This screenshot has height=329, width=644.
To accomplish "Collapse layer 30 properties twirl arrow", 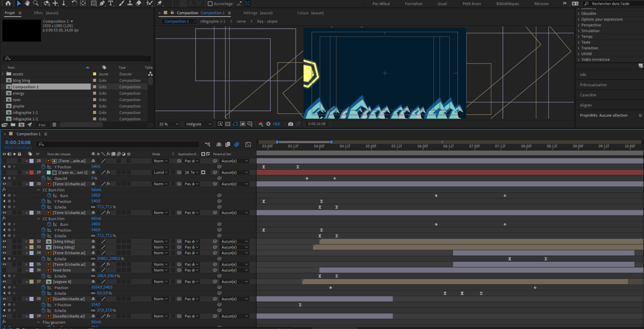I will point(27,184).
